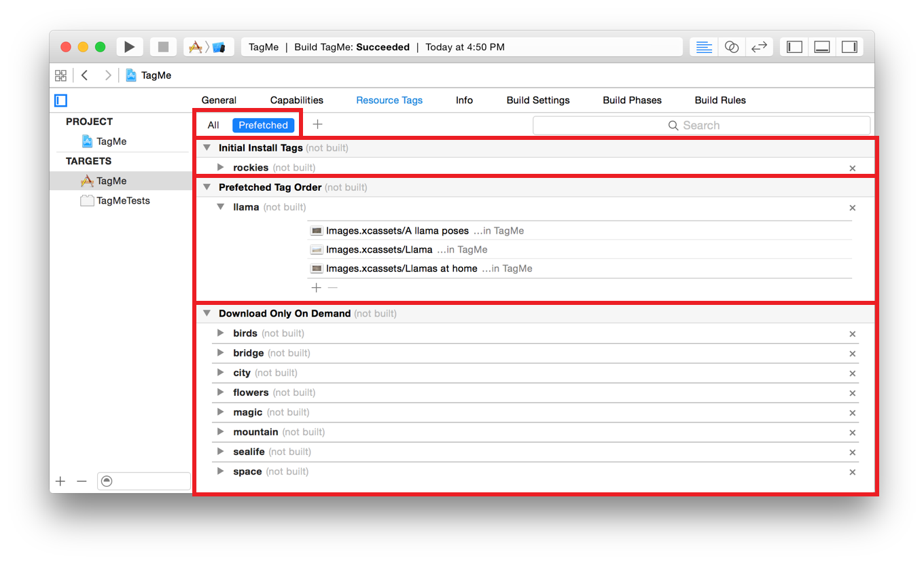Open the Build Rules tab

pos(720,100)
